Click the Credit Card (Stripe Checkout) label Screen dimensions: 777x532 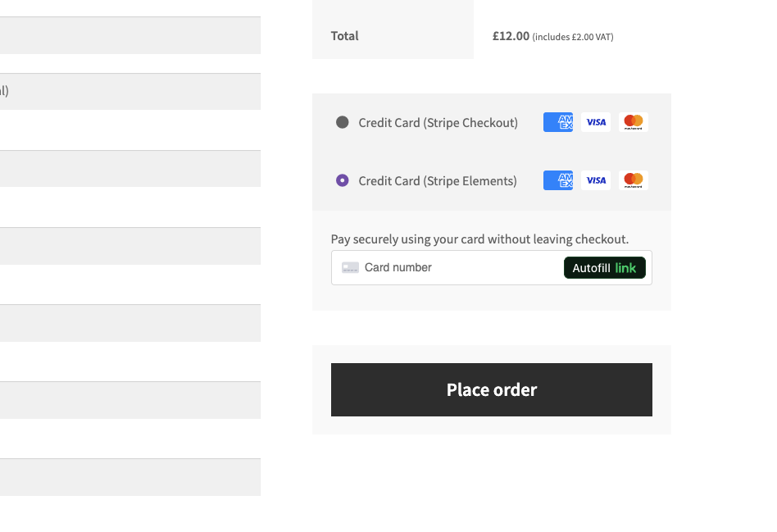tap(438, 122)
